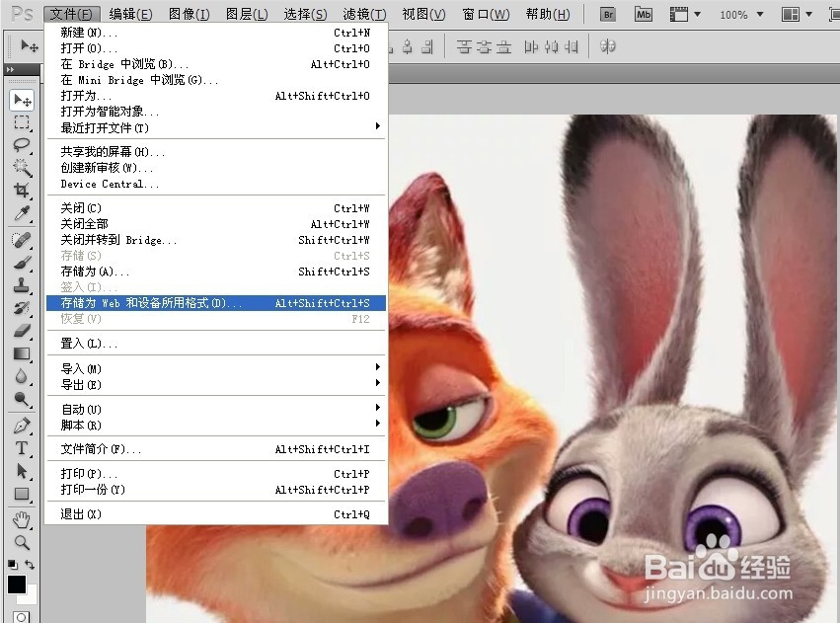
Task: Choose 打印一份 menu entry
Action: pyautogui.click(x=215, y=490)
